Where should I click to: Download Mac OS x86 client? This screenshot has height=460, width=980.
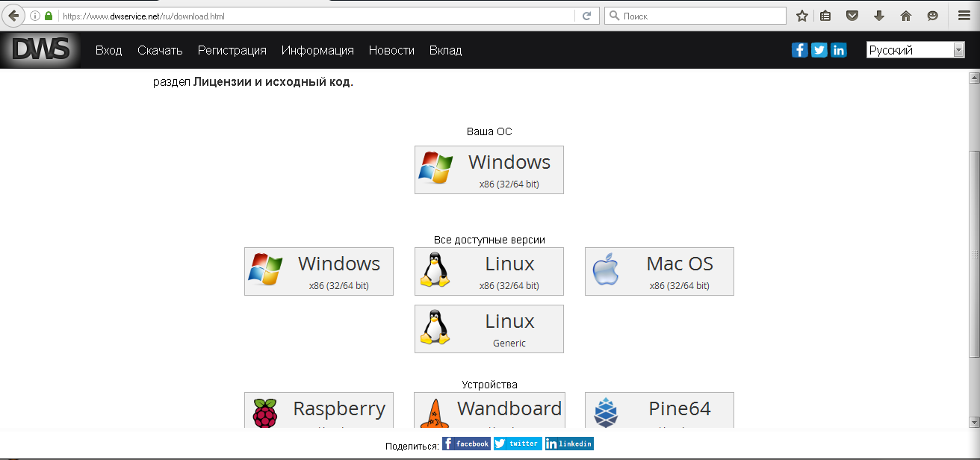click(660, 271)
